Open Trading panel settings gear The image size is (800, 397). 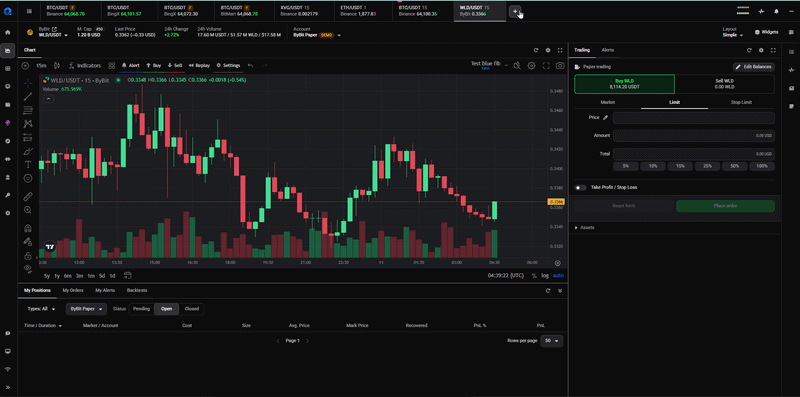point(761,51)
